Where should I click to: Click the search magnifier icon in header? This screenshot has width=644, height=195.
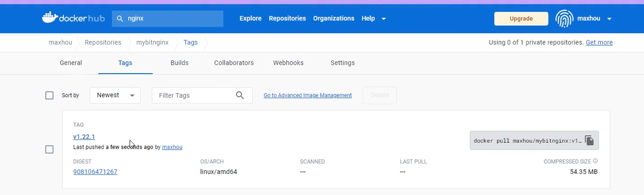point(120,18)
